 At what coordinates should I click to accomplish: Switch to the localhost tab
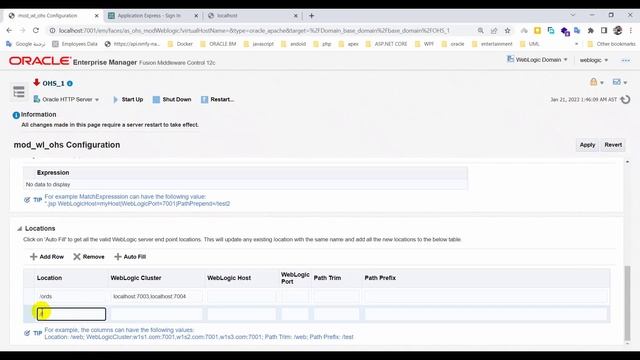(x=227, y=16)
